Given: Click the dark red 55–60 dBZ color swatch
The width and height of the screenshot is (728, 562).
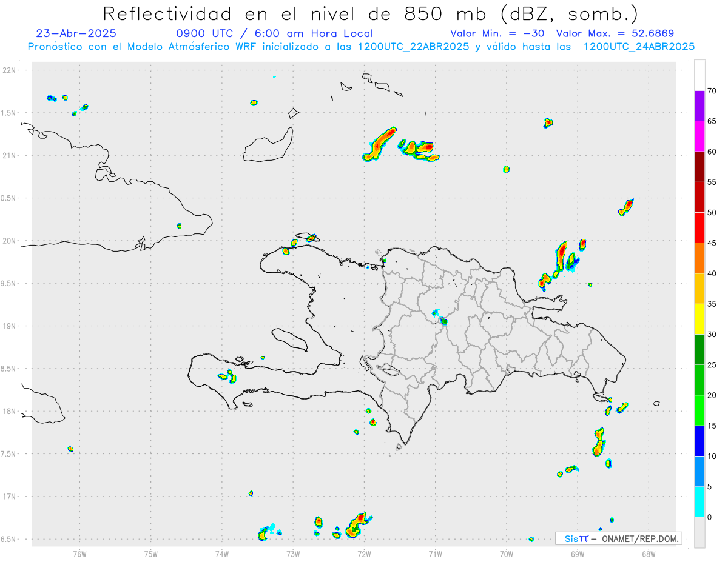Looking at the screenshot, I should tap(699, 167).
